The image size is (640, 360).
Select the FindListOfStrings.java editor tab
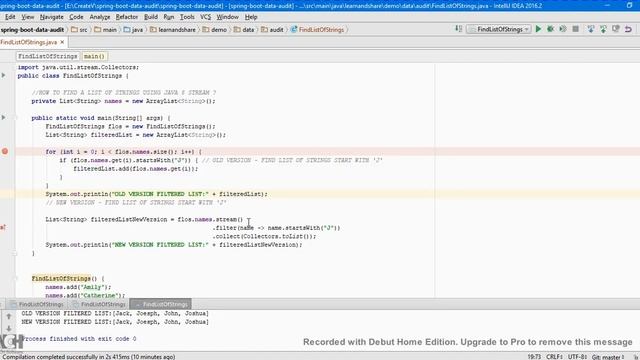click(x=29, y=42)
